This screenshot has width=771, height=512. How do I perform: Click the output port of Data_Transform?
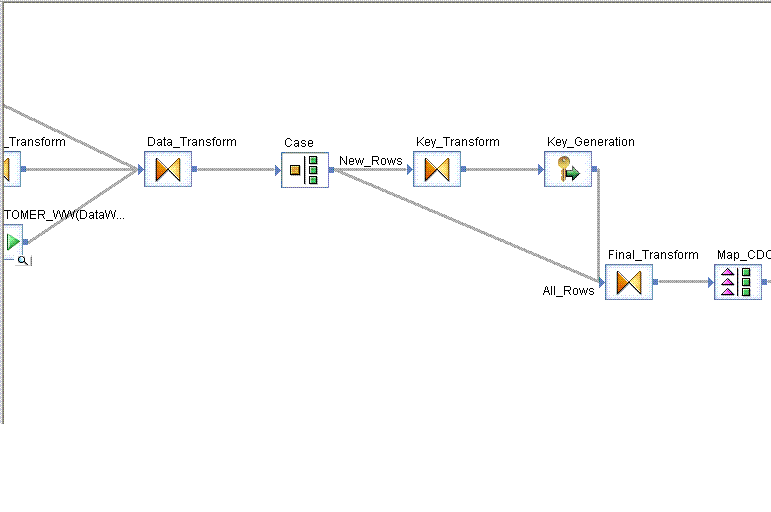click(194, 170)
